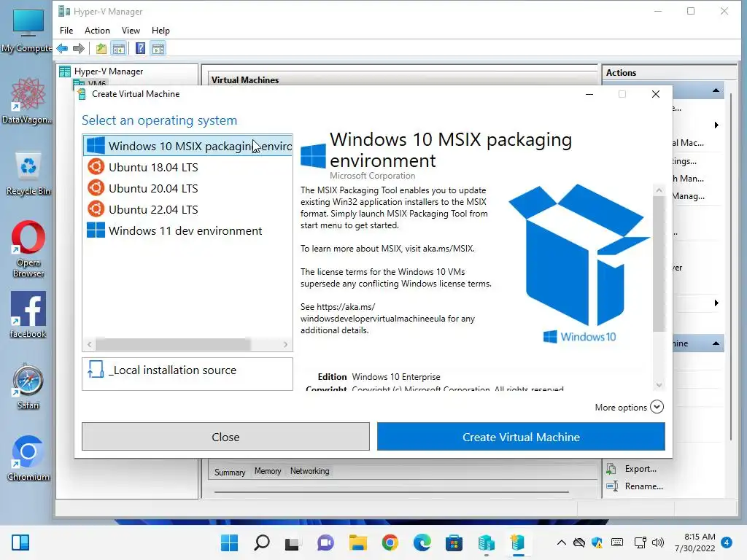
Task: Choose Ubuntu 20.04 LTS operating system
Action: tap(153, 188)
